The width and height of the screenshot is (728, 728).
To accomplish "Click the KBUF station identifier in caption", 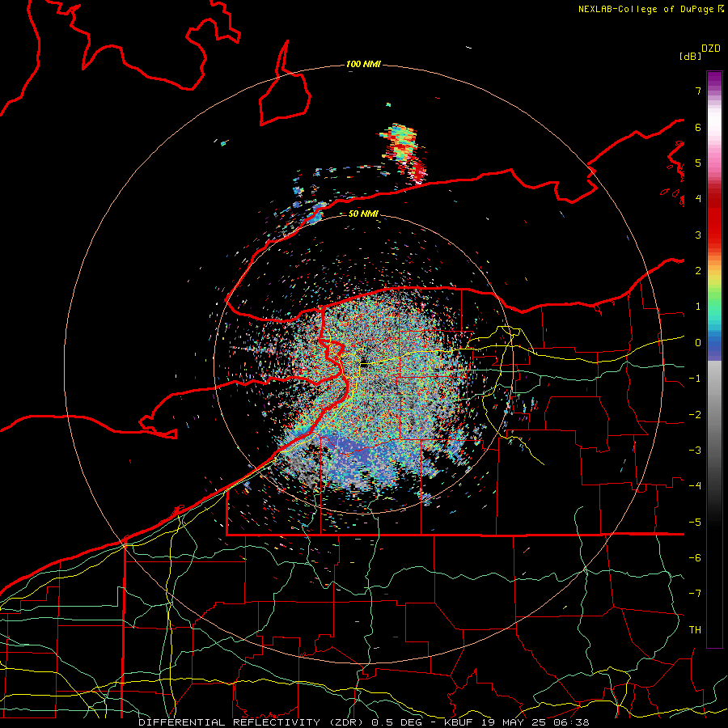I will tap(458, 722).
